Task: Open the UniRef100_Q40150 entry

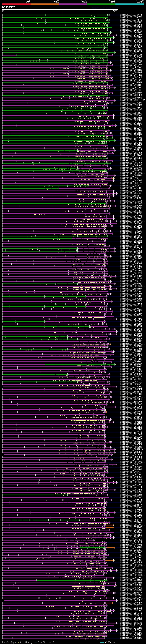Action: click(131, 580)
